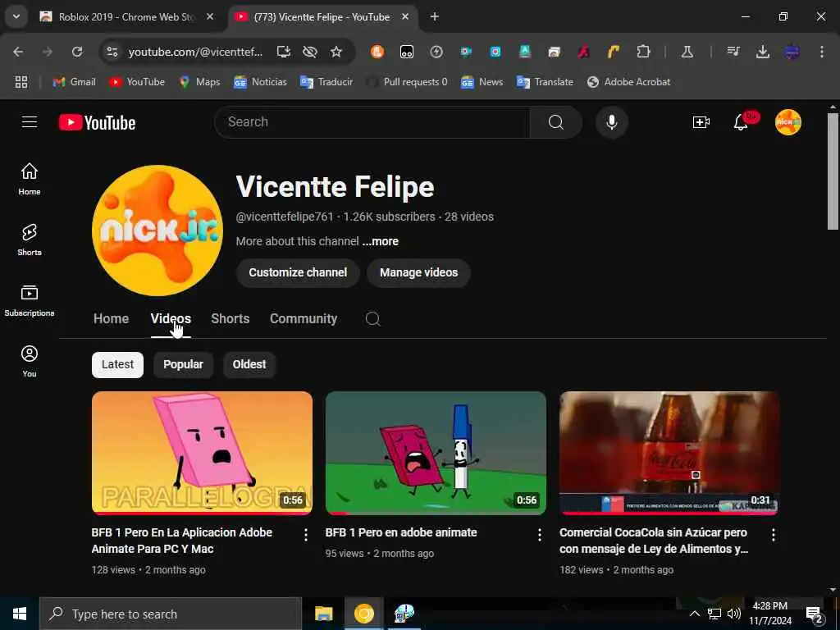Open Chrome downloads icon
The height and width of the screenshot is (630, 840).
[x=762, y=52]
